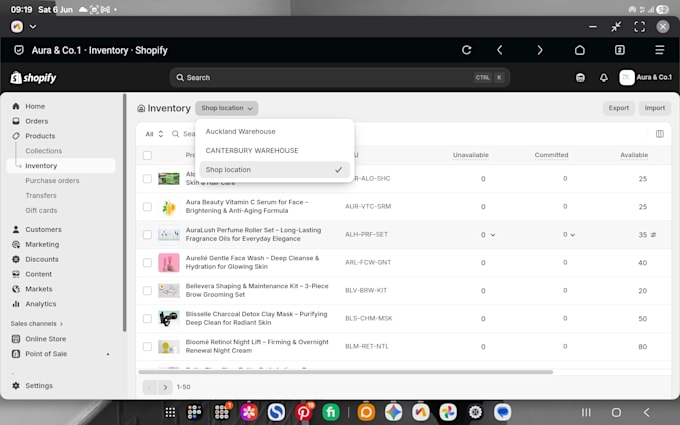Focus the Shopify Search bar
Viewport: 680px width, 425px height.
(x=340, y=78)
